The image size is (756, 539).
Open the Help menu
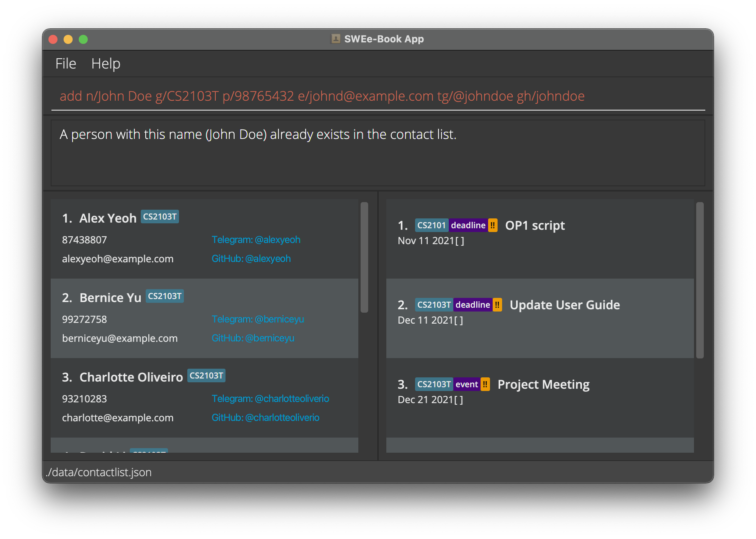106,64
